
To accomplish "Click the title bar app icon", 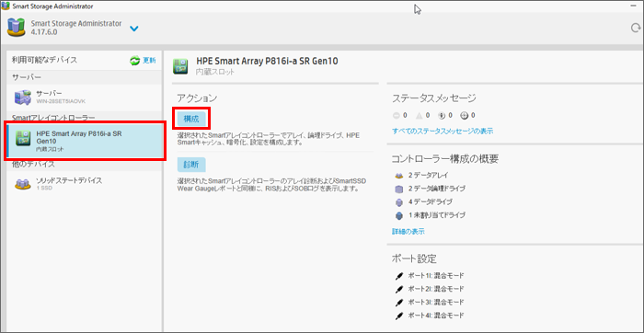I will coord(6,6).
